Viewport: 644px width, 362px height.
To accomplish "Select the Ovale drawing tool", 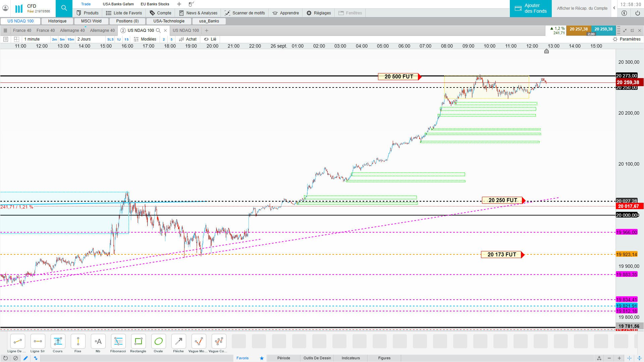I will (x=158, y=342).
